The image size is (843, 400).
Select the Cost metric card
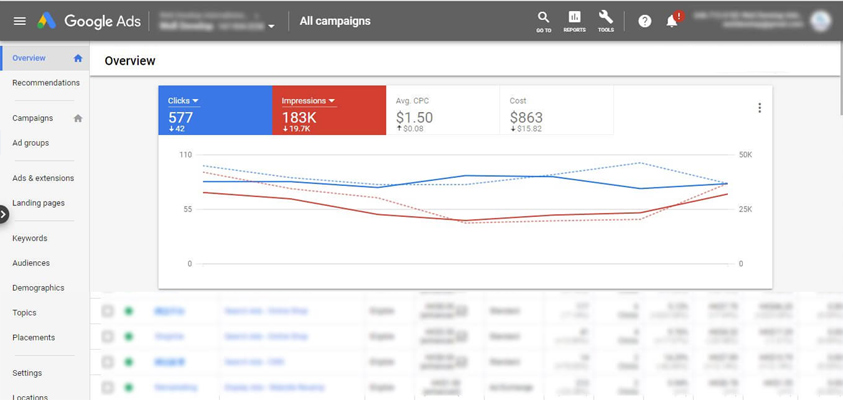click(556, 110)
